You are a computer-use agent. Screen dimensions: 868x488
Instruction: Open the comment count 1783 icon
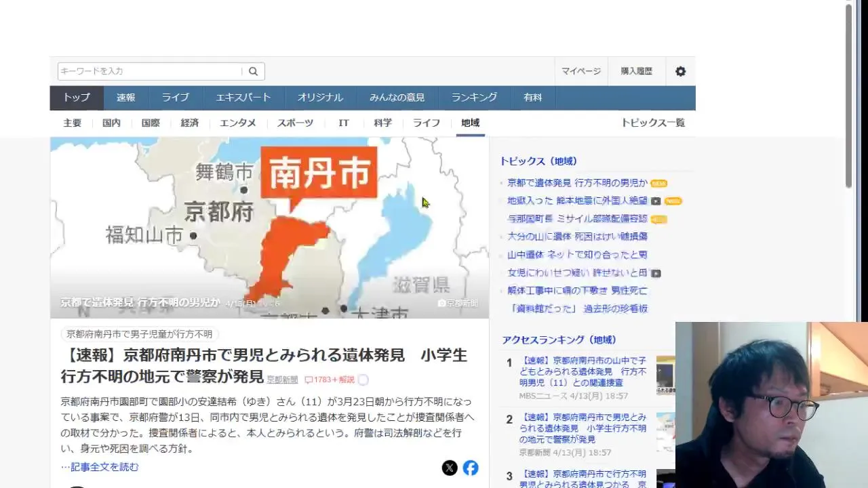(330, 380)
